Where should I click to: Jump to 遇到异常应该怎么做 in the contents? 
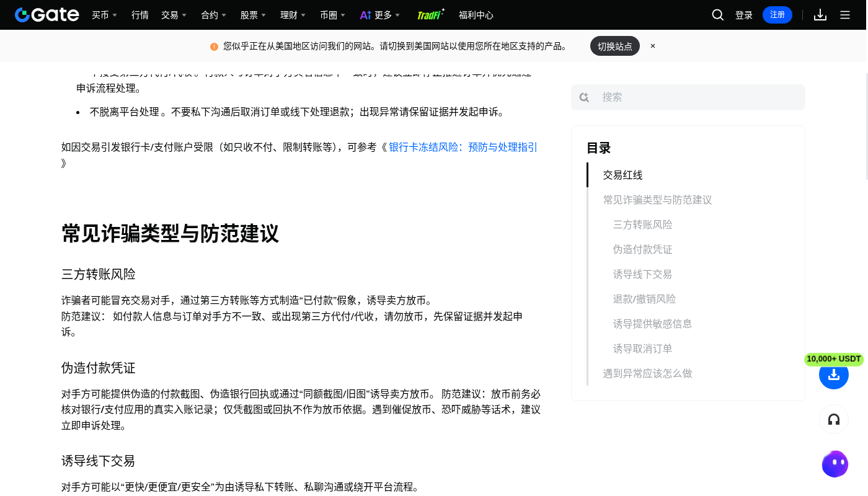[648, 373]
